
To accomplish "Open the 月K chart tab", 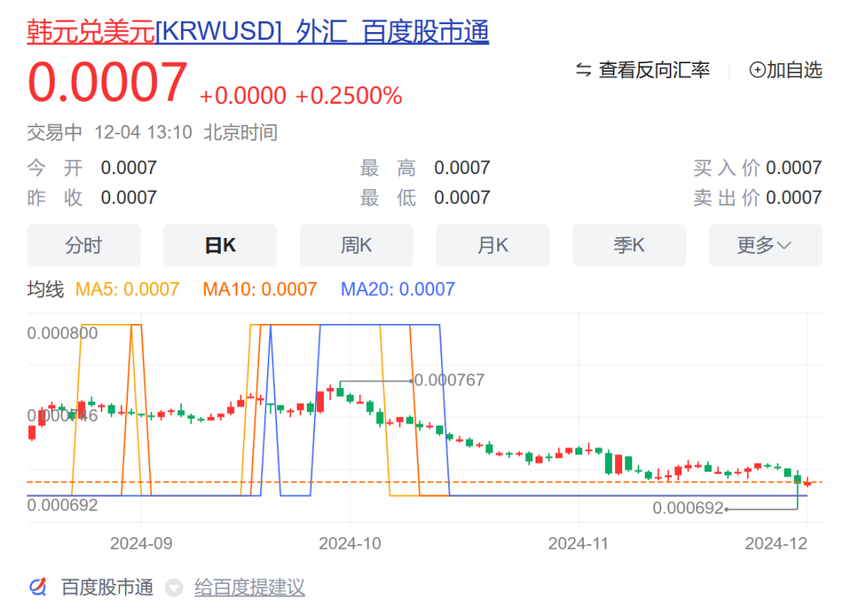I will pyautogui.click(x=493, y=245).
